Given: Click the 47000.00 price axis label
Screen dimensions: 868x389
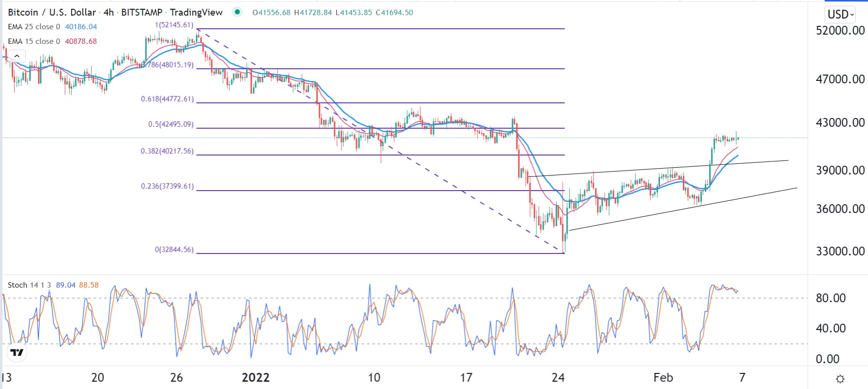Looking at the screenshot, I should [840, 79].
